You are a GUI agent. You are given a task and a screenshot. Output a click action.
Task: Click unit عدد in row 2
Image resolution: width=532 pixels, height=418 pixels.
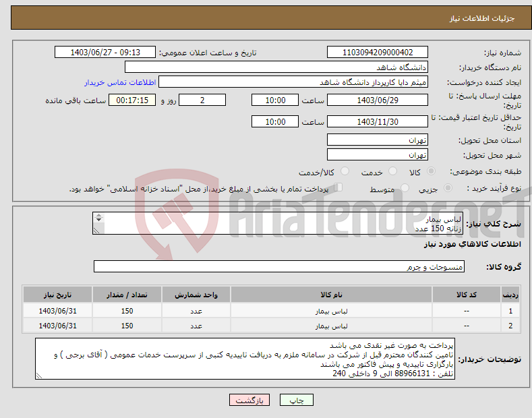(196, 326)
